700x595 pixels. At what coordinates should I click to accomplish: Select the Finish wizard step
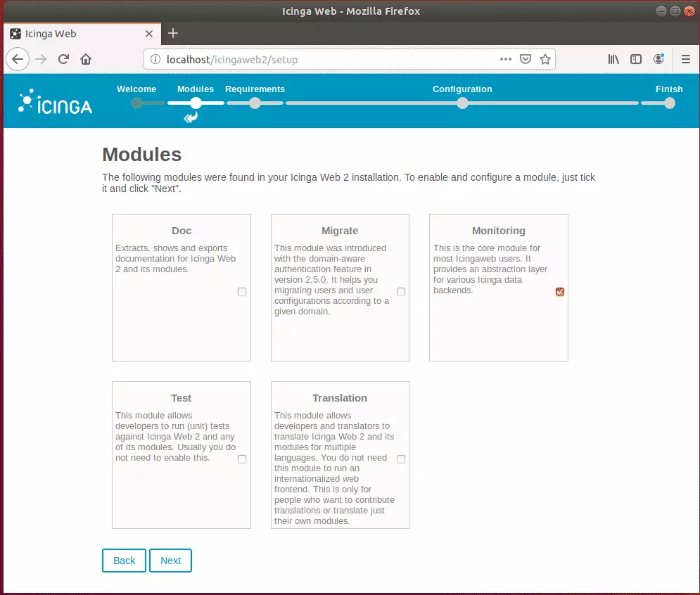[x=669, y=89]
